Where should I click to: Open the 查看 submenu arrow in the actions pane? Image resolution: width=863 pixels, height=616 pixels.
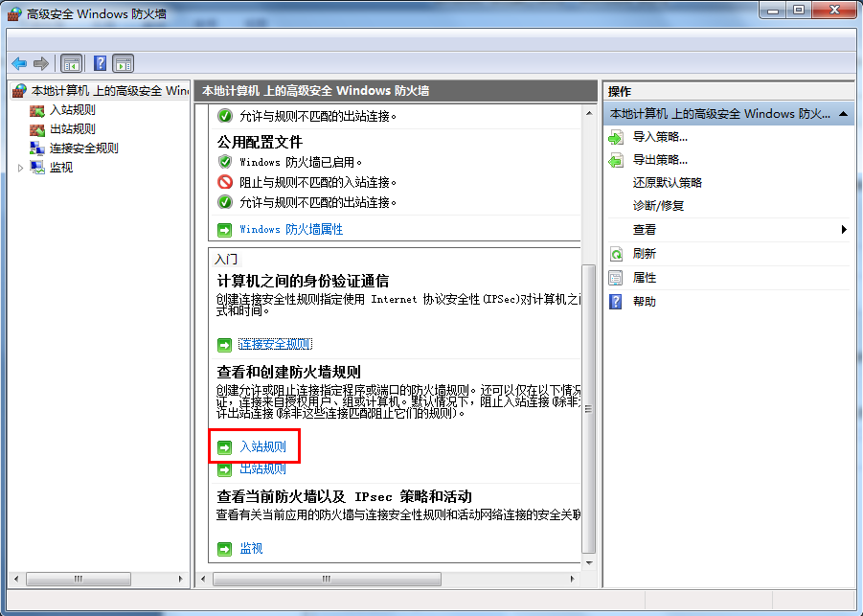pyautogui.click(x=844, y=230)
